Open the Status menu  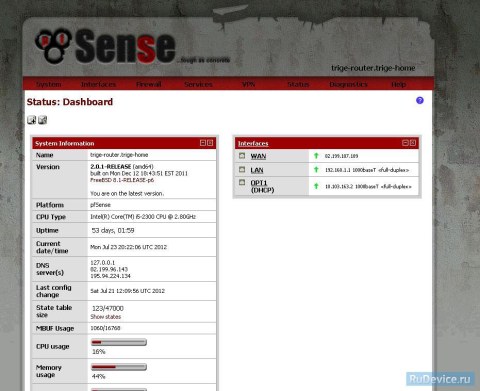point(298,84)
